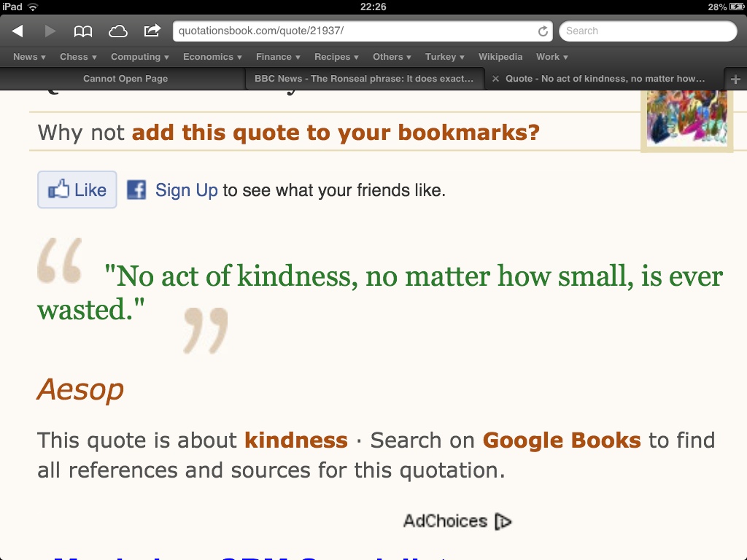Open iCloud tabs cloud icon
Image resolution: width=747 pixels, height=560 pixels.
tap(117, 31)
